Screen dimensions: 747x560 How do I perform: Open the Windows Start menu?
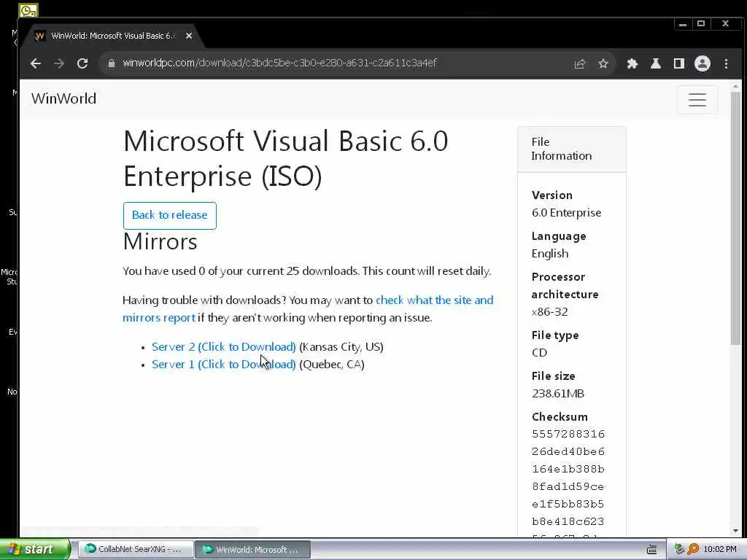[35, 549]
